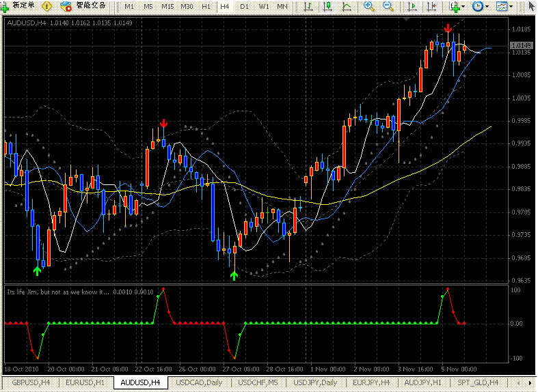Image resolution: width=538 pixels, height=392 pixels.
Task: Select the MN timeframe
Action: point(282,7)
